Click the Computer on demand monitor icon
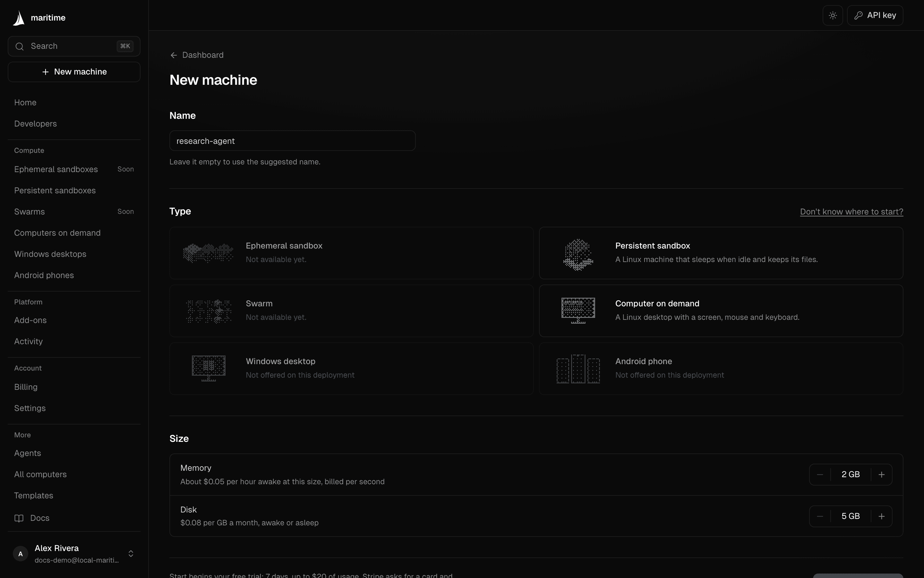924x578 pixels. pyautogui.click(x=578, y=311)
